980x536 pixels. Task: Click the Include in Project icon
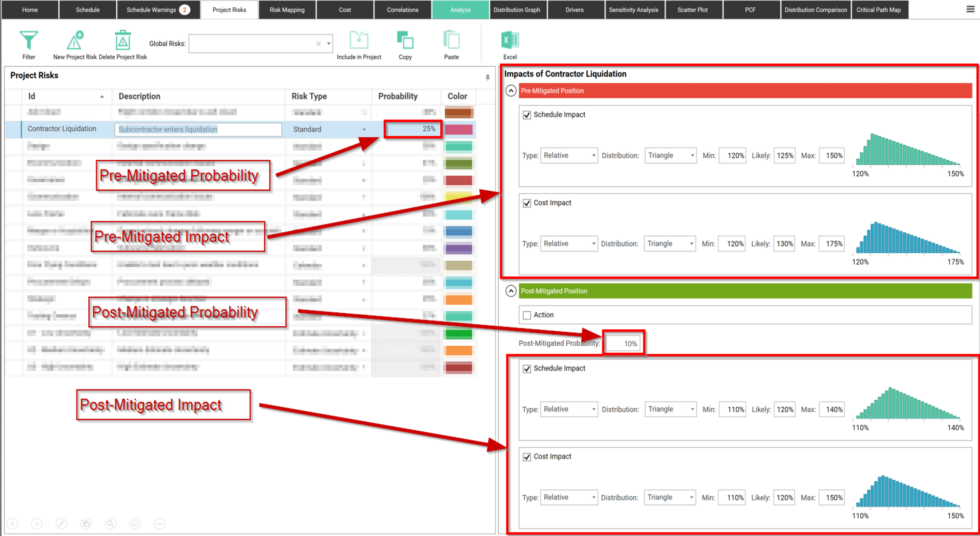click(x=359, y=43)
